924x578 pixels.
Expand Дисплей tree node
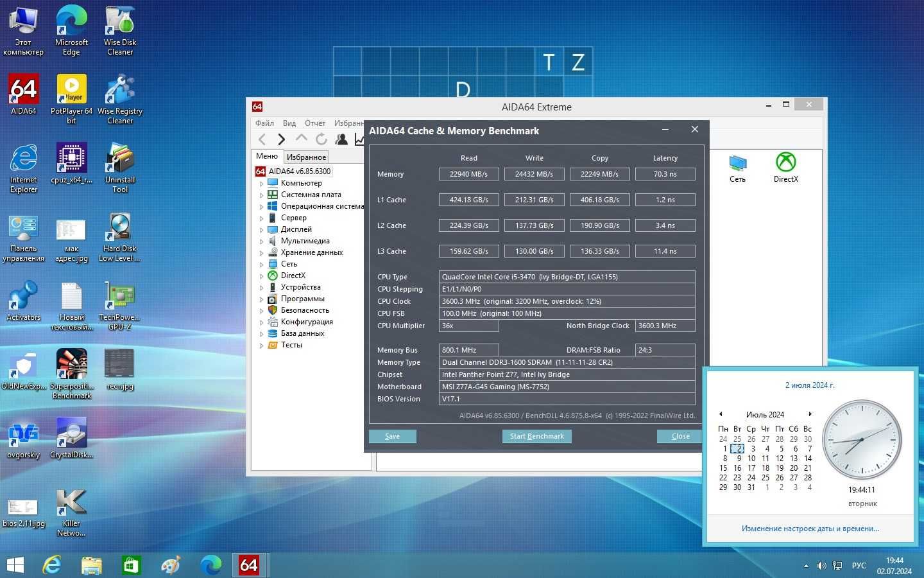point(261,230)
